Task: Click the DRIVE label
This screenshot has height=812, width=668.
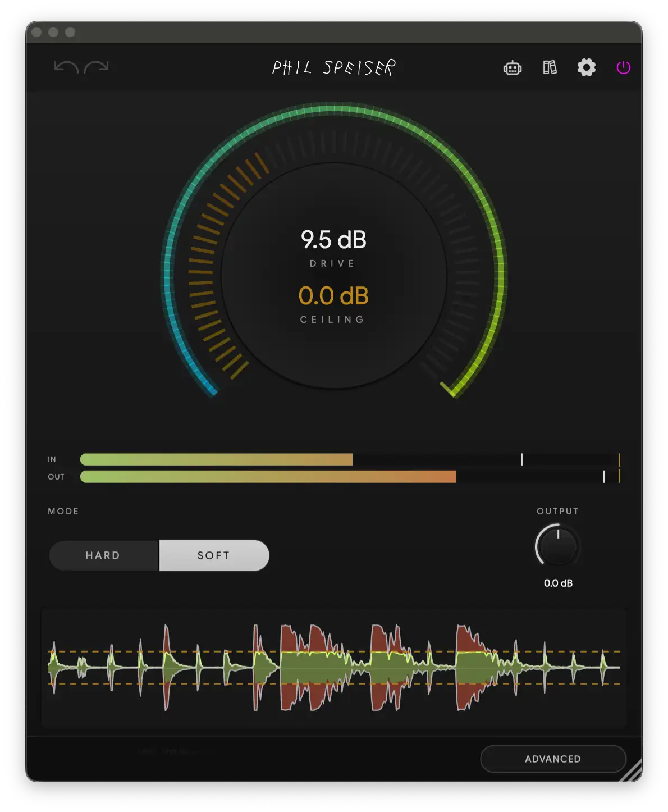Action: (332, 263)
